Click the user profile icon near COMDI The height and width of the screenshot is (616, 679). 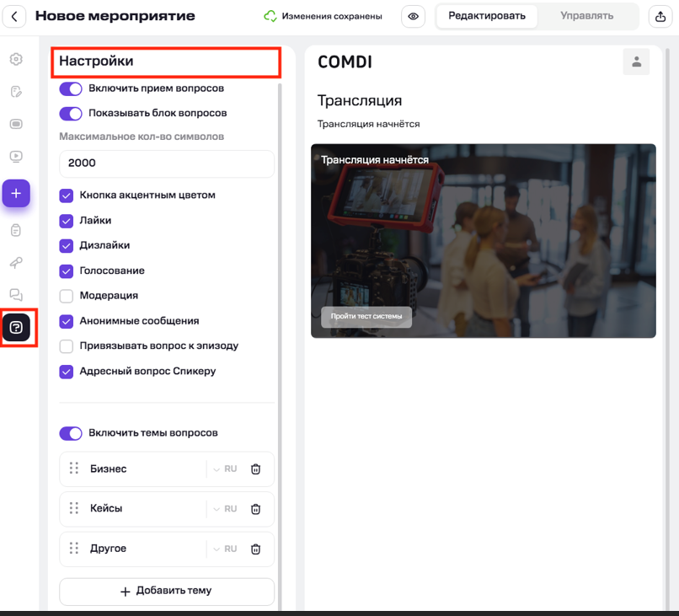(x=636, y=62)
